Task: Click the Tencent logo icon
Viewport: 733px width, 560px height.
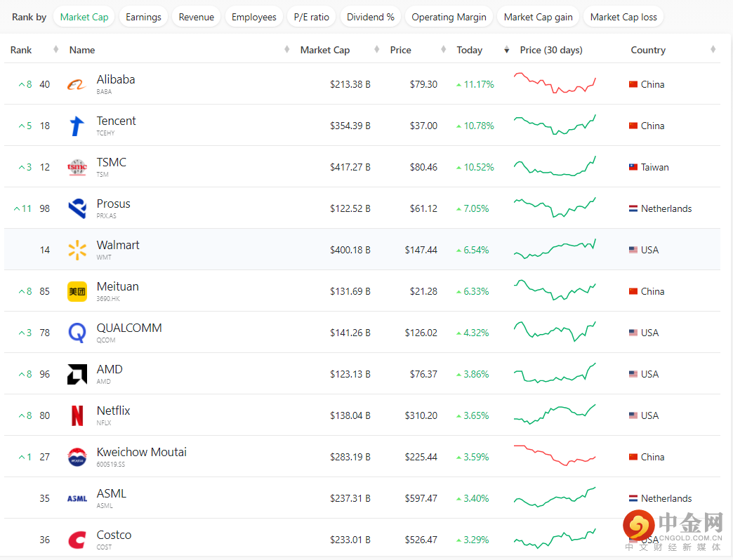Action: 77,126
